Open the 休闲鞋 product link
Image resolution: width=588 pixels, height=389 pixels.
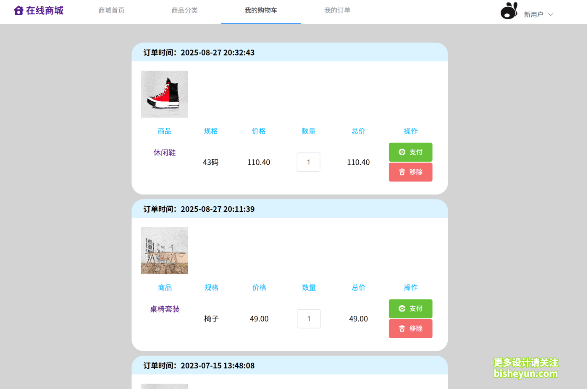[165, 152]
